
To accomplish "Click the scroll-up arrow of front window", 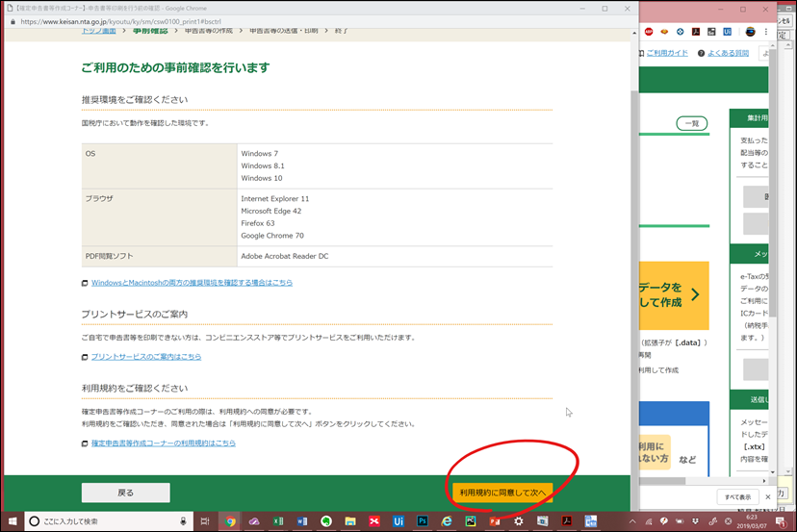I will click(633, 33).
